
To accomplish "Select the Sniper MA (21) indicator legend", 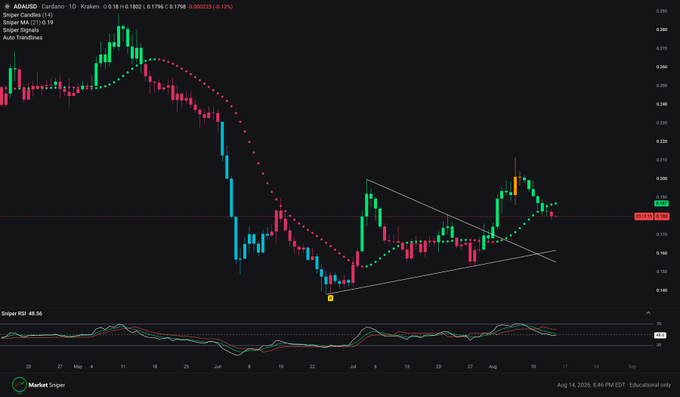I will pyautogui.click(x=28, y=22).
